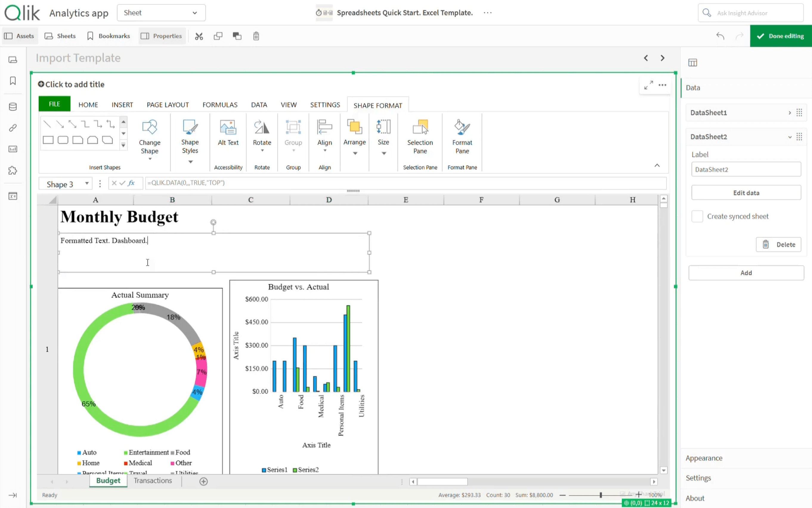The image size is (812, 508).
Task: Expand the DataSheet1 section
Action: [790, 113]
